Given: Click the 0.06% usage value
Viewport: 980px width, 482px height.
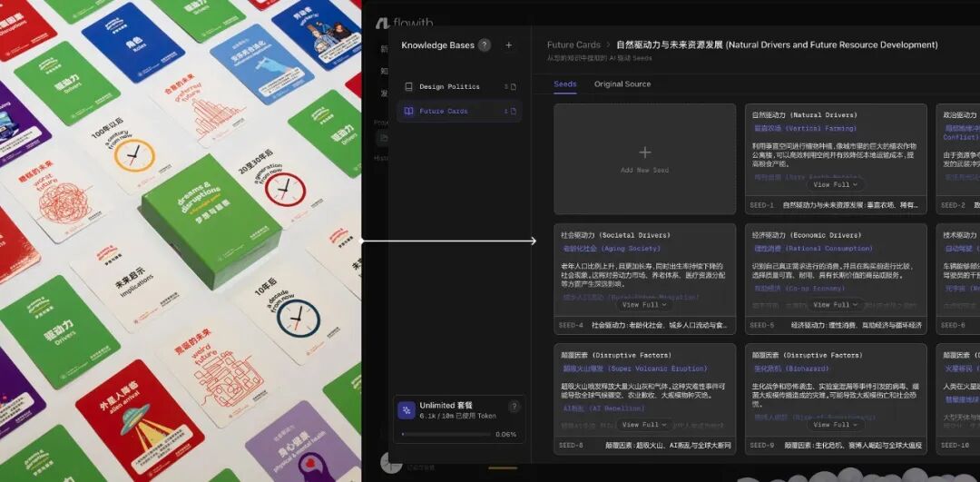Looking at the screenshot, I should pyautogui.click(x=505, y=434).
